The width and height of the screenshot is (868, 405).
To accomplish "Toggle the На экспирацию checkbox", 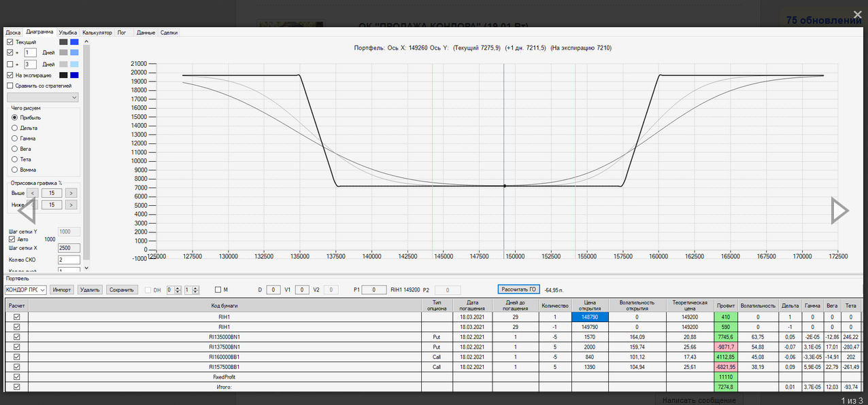I will (x=10, y=75).
